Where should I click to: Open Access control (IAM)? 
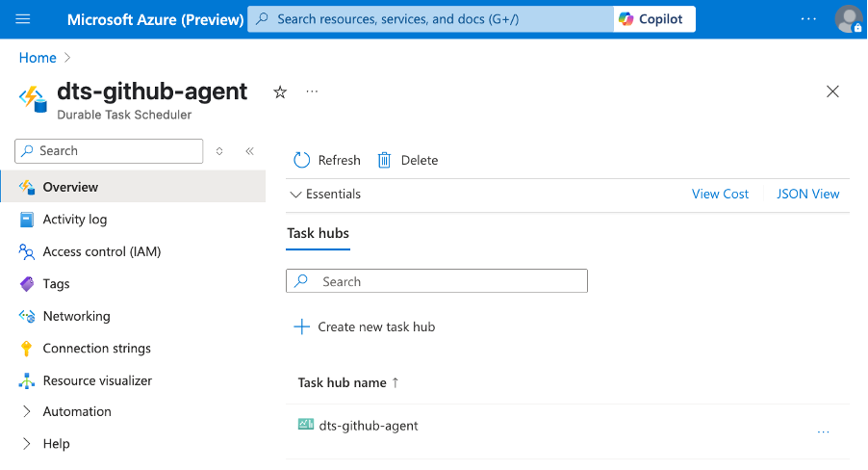pyautogui.click(x=133, y=251)
